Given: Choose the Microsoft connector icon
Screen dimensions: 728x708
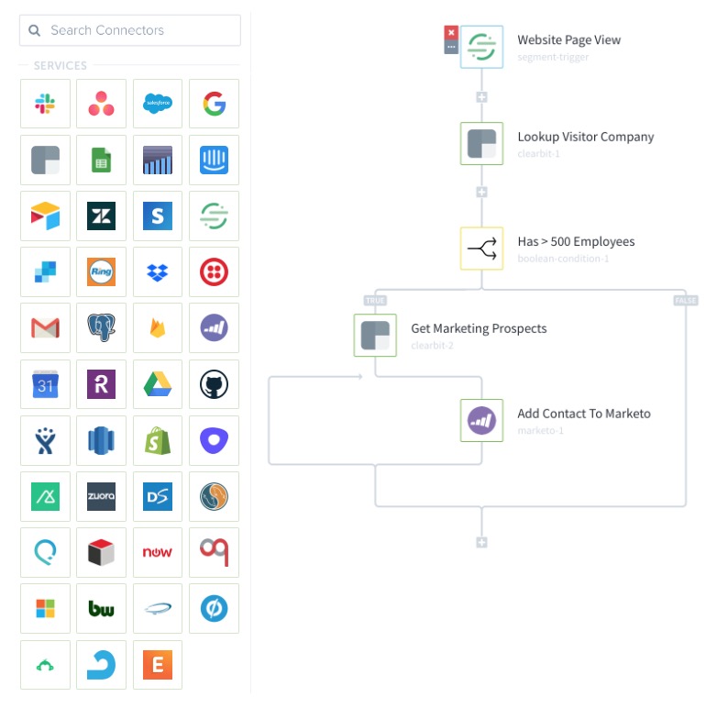Looking at the screenshot, I should pos(45,609).
